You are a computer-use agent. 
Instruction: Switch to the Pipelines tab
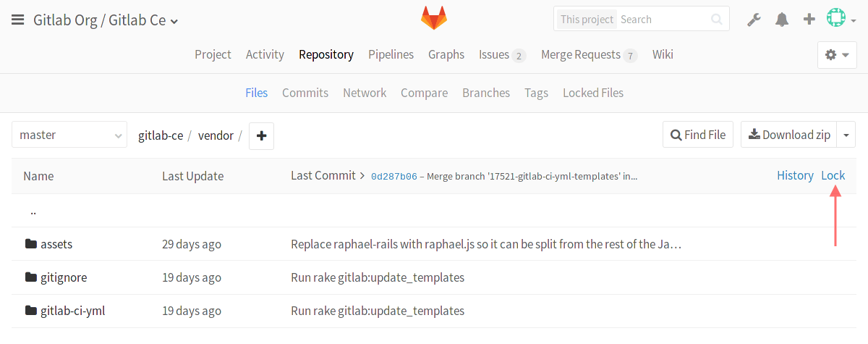pyautogui.click(x=391, y=54)
